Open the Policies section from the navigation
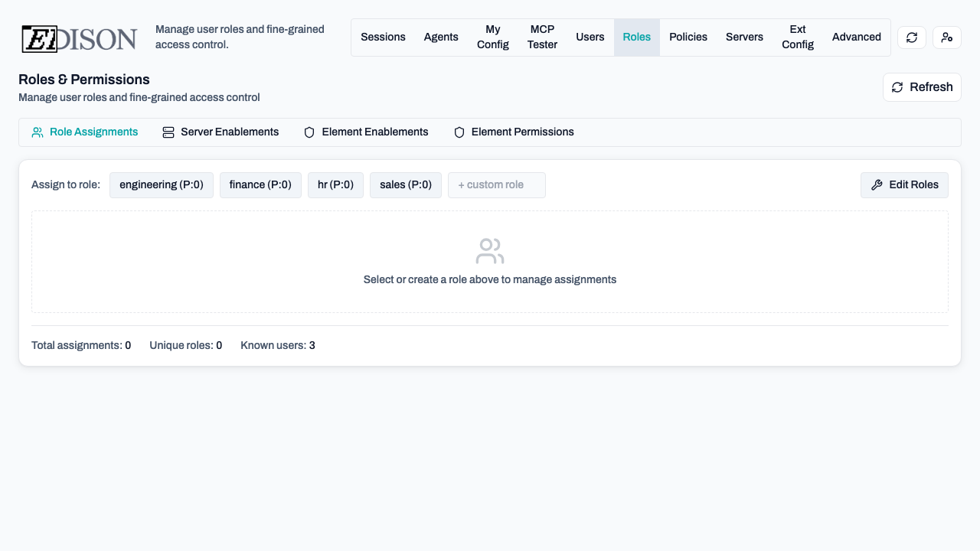The width and height of the screenshot is (980, 551). tap(688, 37)
